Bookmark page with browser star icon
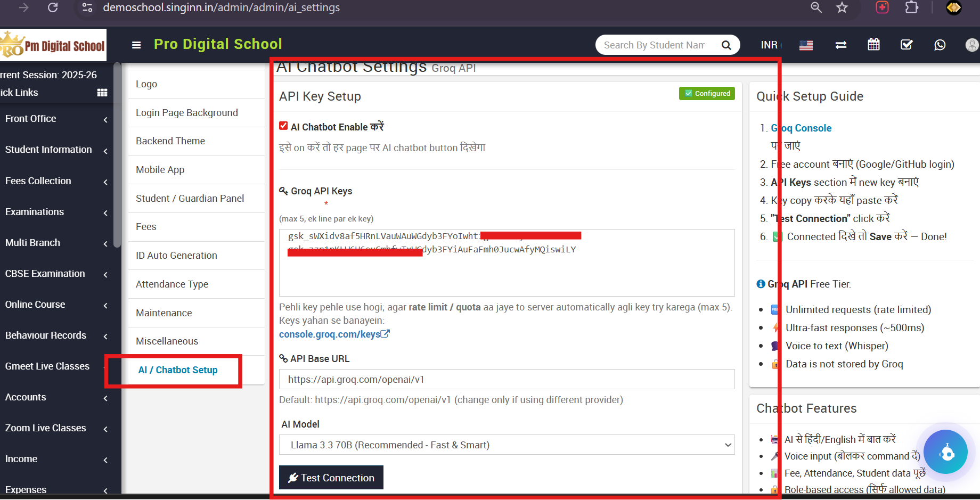 [x=842, y=7]
